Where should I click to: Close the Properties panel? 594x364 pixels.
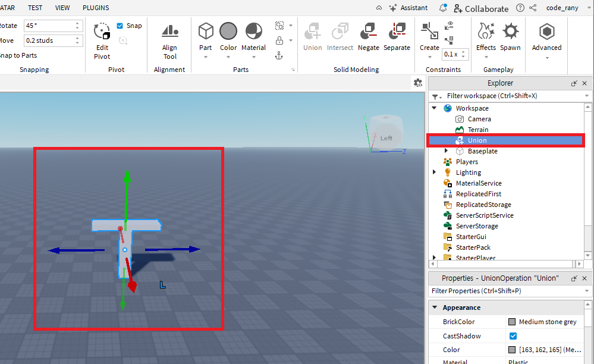[x=584, y=278]
